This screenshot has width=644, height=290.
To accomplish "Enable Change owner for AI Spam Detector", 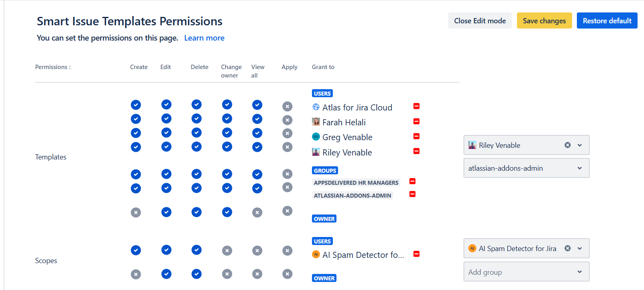I will (227, 251).
